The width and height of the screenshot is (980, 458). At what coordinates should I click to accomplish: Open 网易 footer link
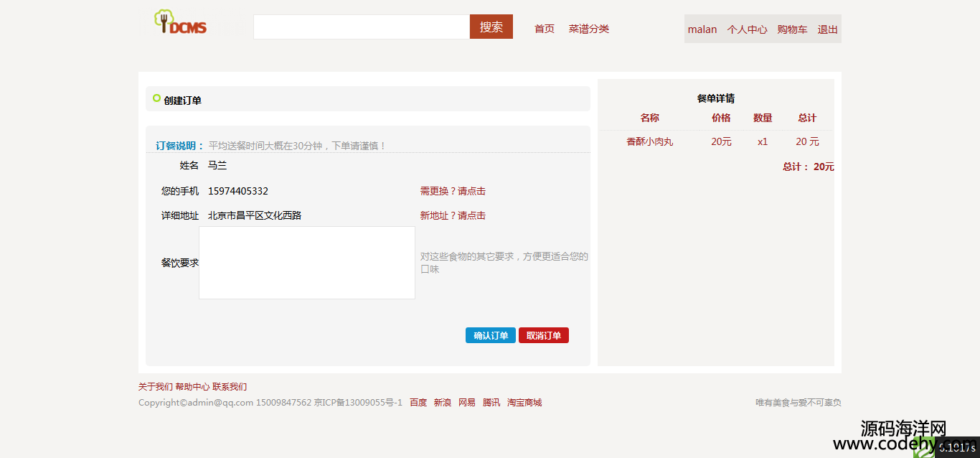467,403
